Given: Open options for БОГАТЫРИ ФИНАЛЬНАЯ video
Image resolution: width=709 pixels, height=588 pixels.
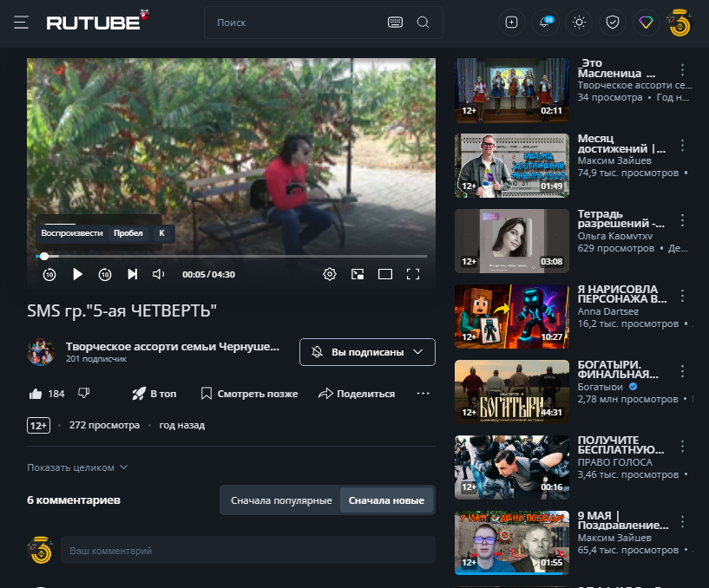Looking at the screenshot, I should click(682, 371).
